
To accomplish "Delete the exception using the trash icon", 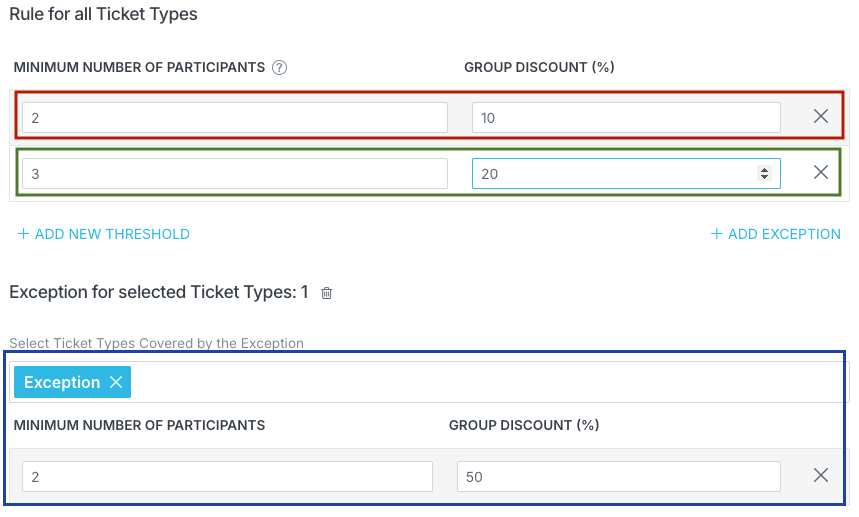I will pyautogui.click(x=327, y=293).
